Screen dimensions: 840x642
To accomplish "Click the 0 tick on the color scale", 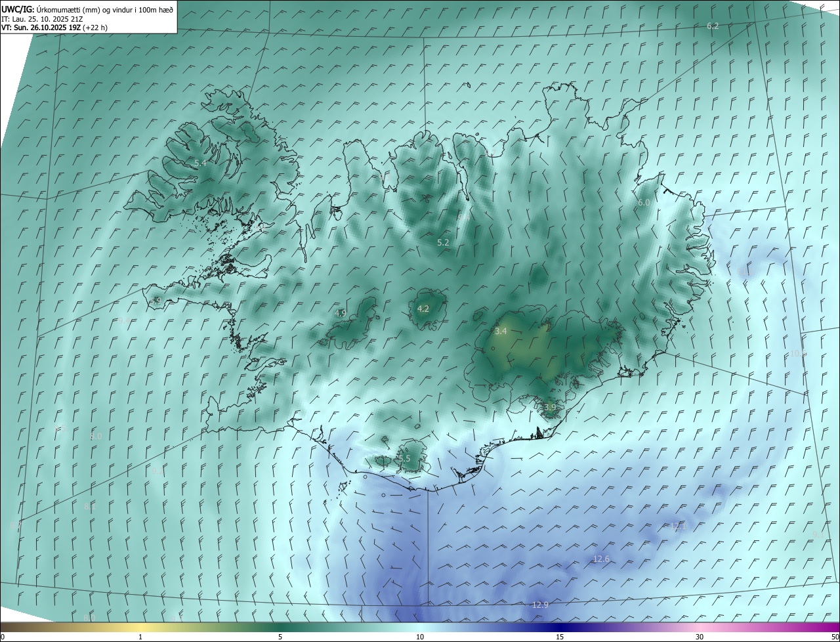I will pos(2,637).
